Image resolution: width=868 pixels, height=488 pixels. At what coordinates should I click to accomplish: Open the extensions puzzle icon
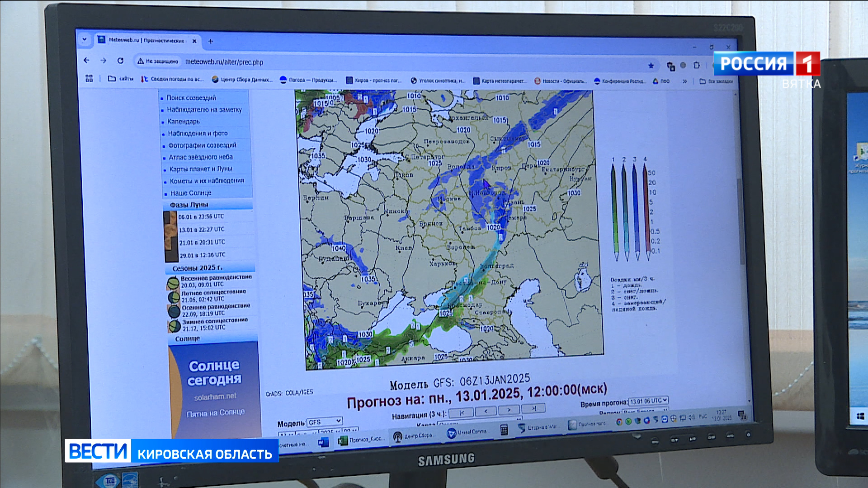point(697,65)
